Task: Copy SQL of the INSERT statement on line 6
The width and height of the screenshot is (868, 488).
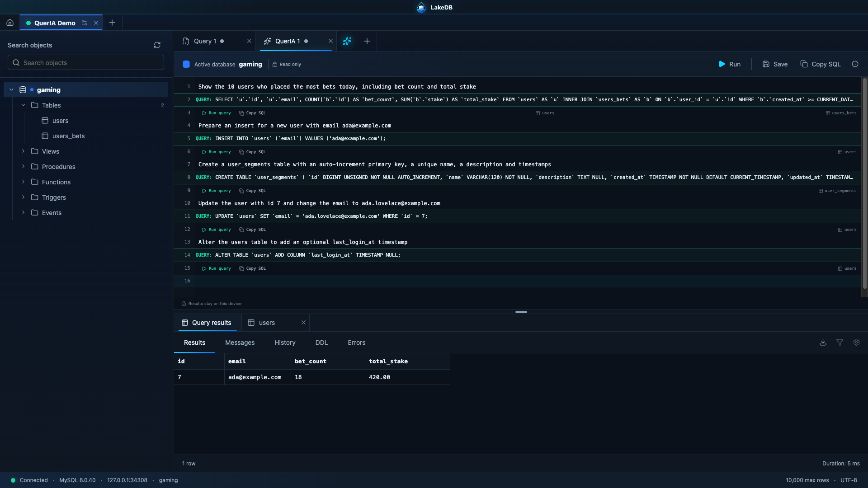Action: (253, 152)
